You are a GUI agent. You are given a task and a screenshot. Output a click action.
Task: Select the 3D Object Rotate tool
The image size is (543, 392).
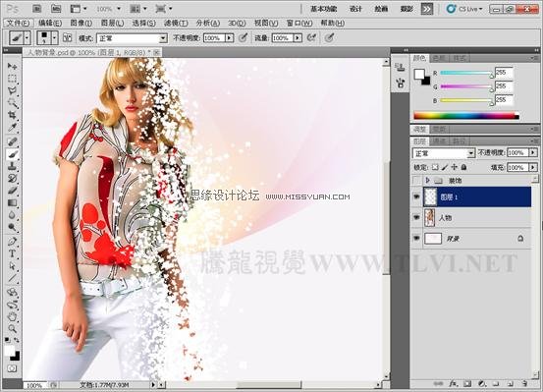click(13, 292)
